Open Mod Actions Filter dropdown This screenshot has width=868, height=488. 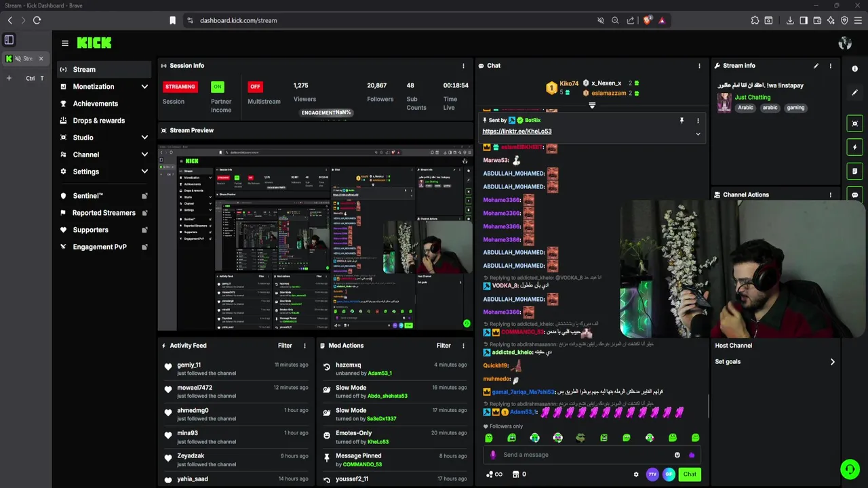(443, 346)
